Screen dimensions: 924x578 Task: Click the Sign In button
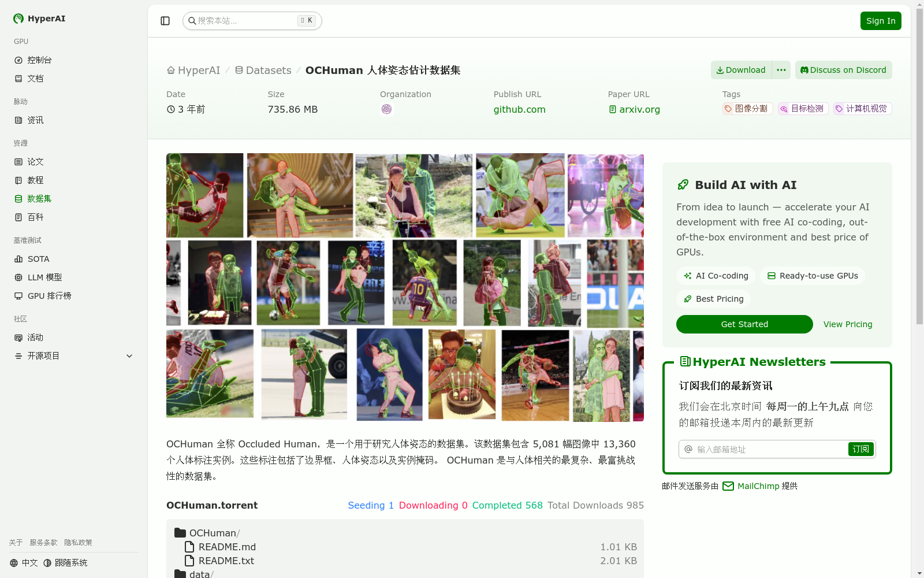881,21
